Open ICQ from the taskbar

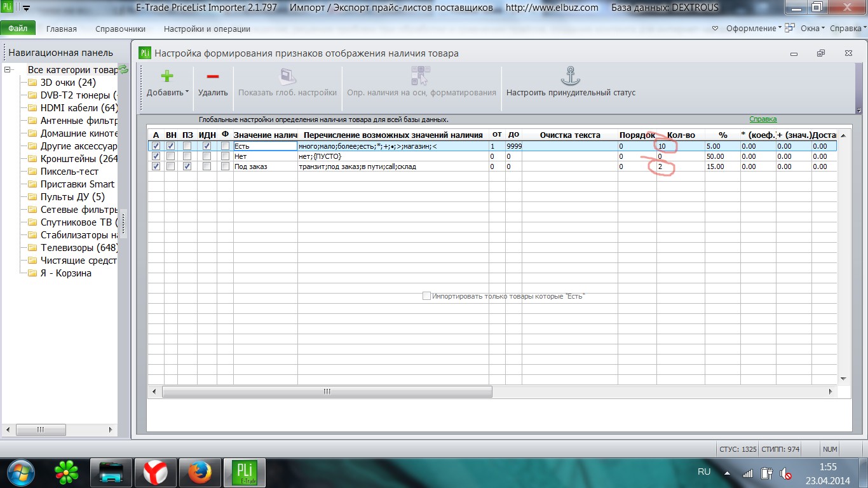click(x=66, y=472)
